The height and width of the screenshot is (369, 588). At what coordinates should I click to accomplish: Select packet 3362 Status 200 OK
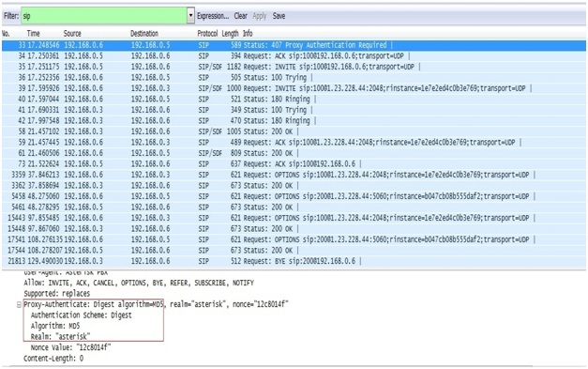coord(294,185)
